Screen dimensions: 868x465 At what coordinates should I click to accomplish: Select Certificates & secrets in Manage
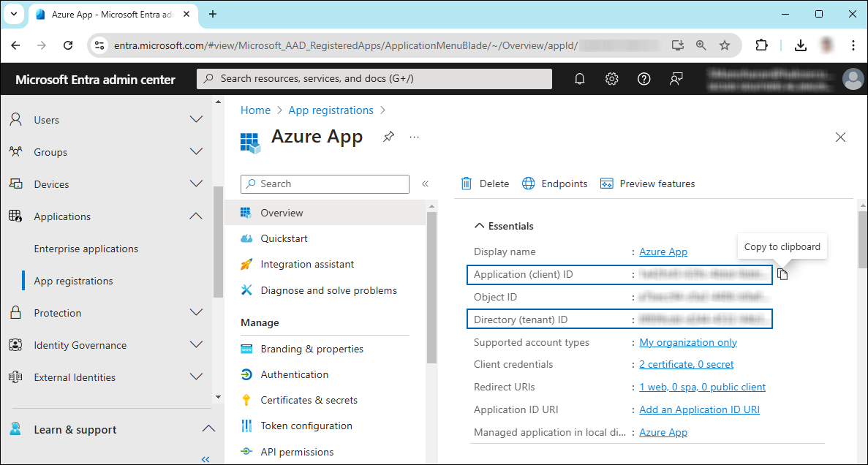click(x=309, y=400)
